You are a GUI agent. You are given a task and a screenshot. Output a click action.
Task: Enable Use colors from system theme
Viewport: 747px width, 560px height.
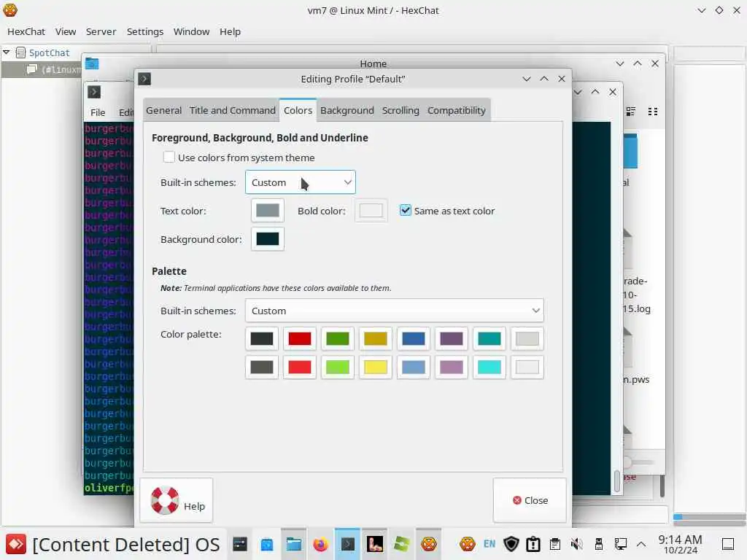(169, 157)
